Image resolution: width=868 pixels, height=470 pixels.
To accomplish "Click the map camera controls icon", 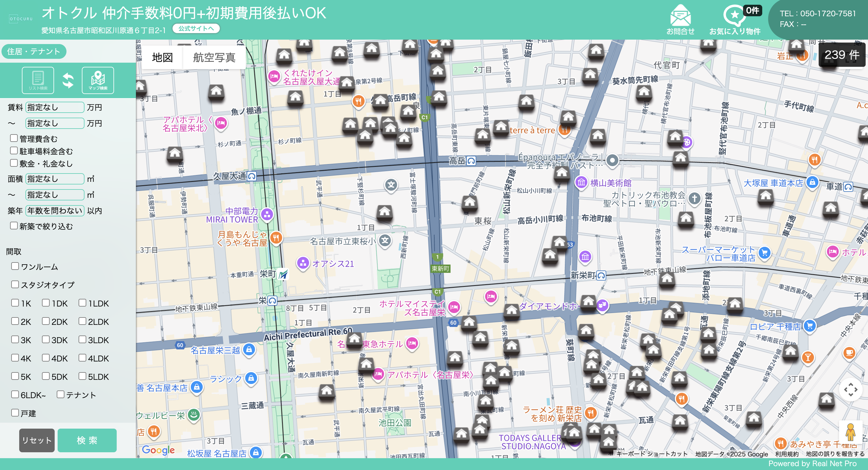I will pos(851,390).
